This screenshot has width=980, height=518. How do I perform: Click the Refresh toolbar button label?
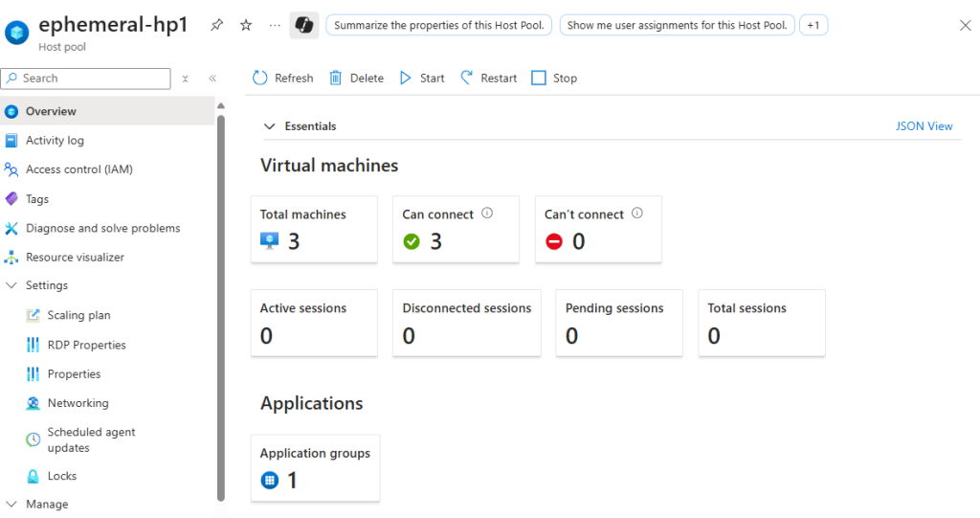click(294, 79)
